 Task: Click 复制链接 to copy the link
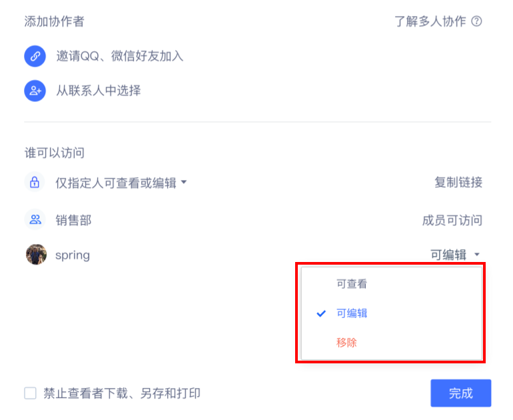pyautogui.click(x=458, y=182)
